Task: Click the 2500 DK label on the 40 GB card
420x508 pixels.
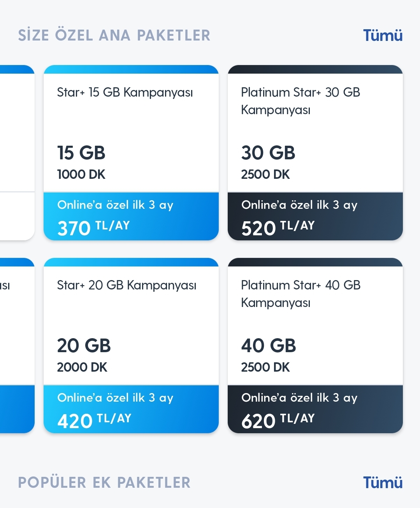Action: tap(265, 367)
